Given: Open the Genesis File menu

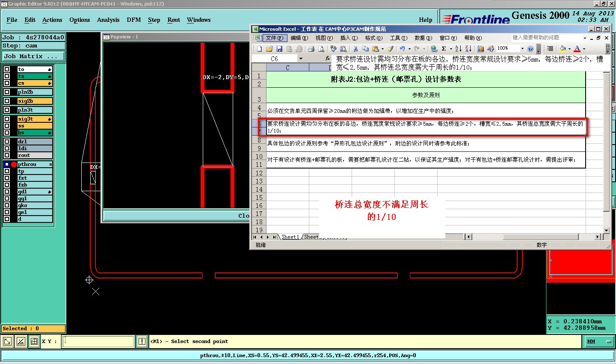Looking at the screenshot, I should 12,20.
